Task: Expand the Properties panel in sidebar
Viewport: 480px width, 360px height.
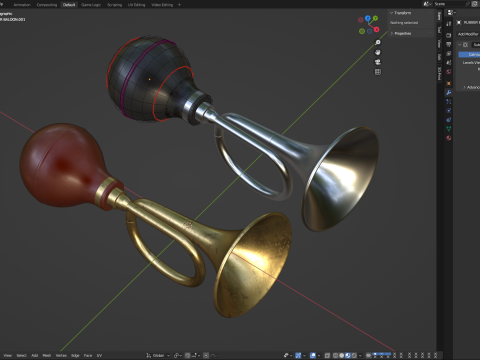Action: (x=392, y=33)
